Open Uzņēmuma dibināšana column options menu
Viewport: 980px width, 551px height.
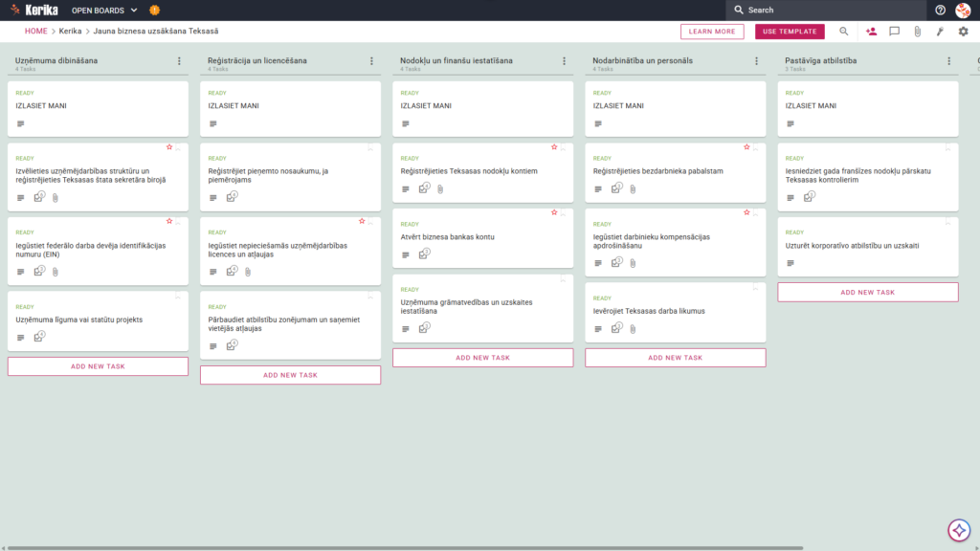pyautogui.click(x=179, y=60)
